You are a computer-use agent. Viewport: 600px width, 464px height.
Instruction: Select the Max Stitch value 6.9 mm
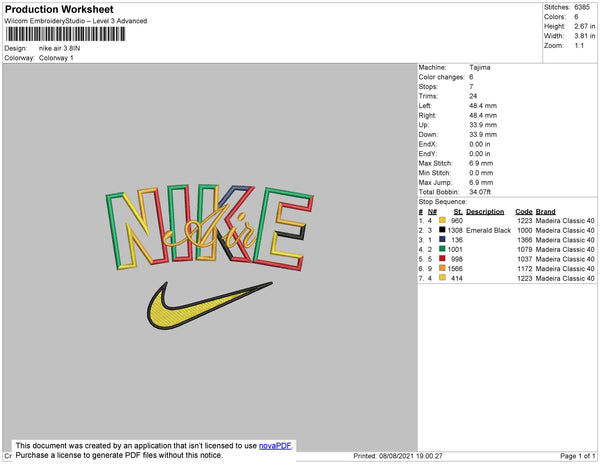pyautogui.click(x=481, y=163)
